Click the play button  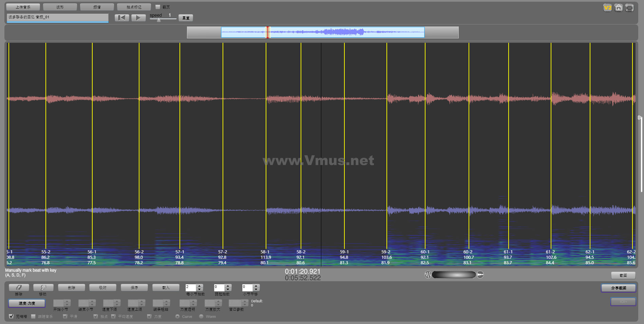tap(138, 18)
